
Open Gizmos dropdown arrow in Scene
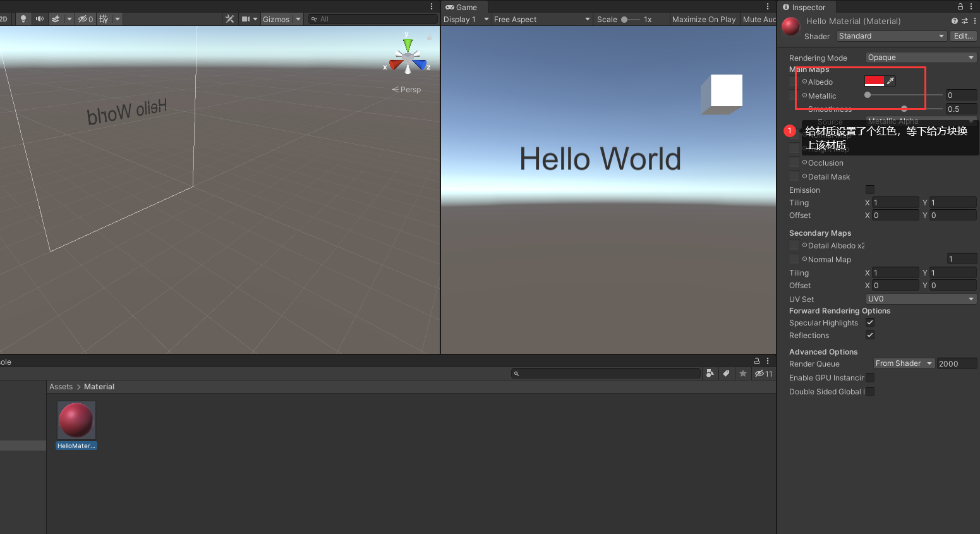click(x=298, y=19)
